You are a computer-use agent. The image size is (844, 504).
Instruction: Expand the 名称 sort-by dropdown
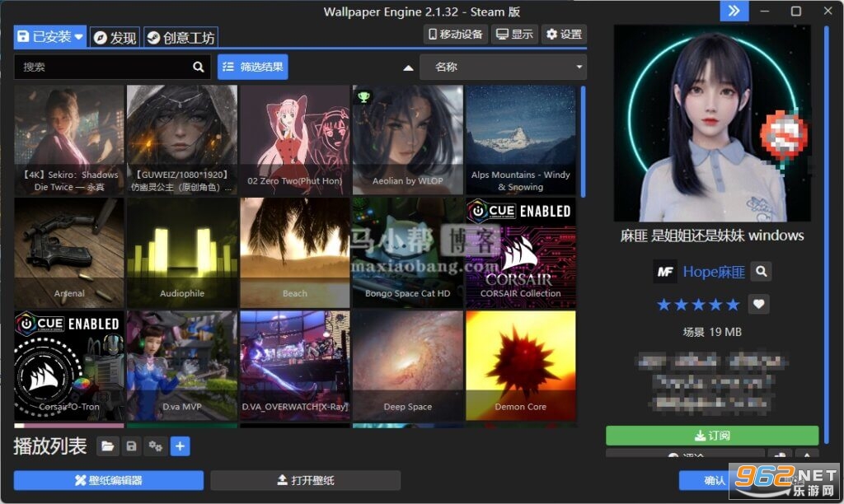[x=503, y=67]
